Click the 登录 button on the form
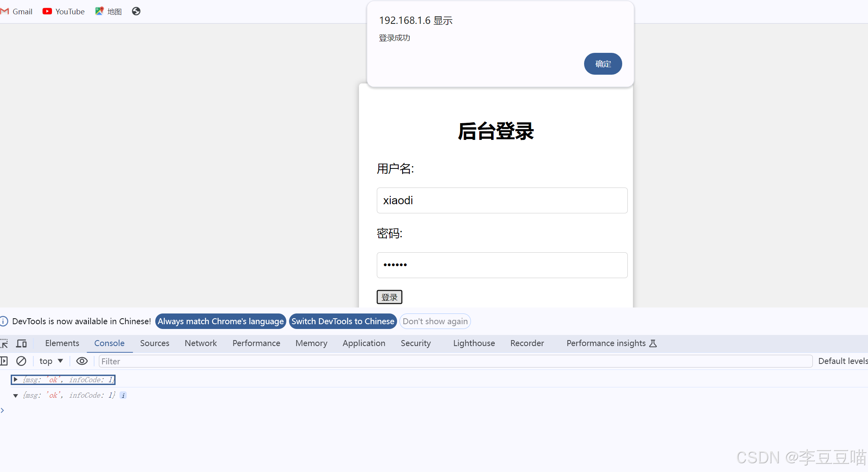 click(389, 297)
